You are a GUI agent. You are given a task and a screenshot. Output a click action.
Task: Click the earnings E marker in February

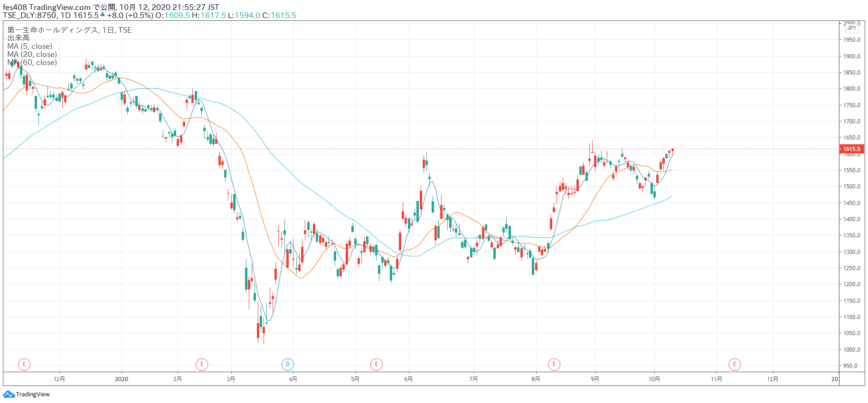pyautogui.click(x=202, y=365)
